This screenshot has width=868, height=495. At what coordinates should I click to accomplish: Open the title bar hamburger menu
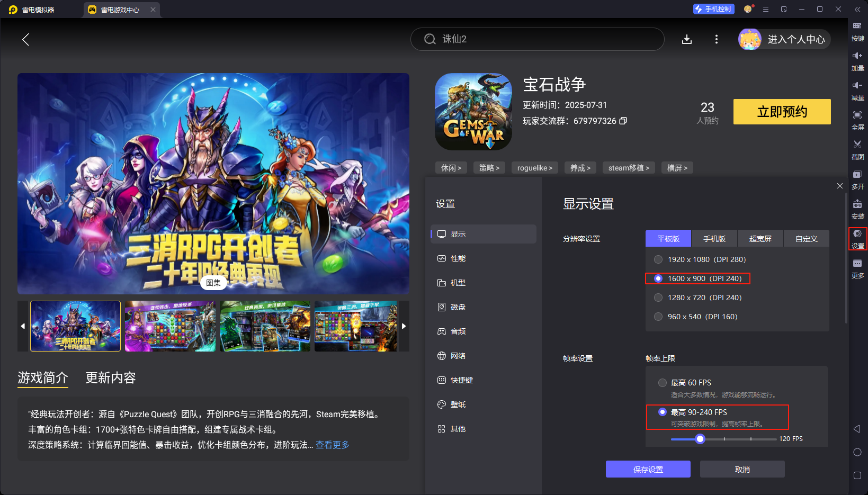click(766, 9)
